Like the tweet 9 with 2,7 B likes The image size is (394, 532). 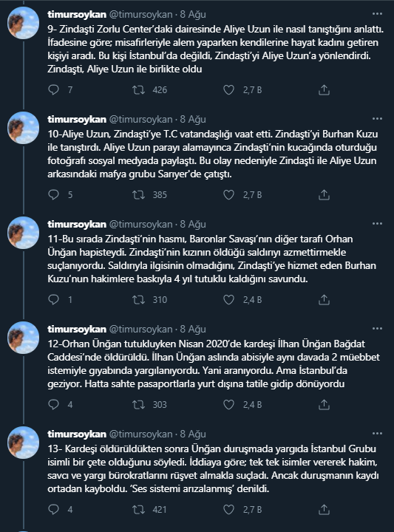click(228, 90)
